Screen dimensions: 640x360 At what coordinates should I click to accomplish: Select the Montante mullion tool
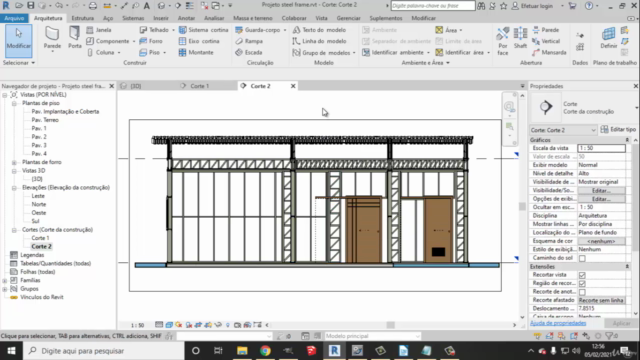pyautogui.click(x=196, y=53)
